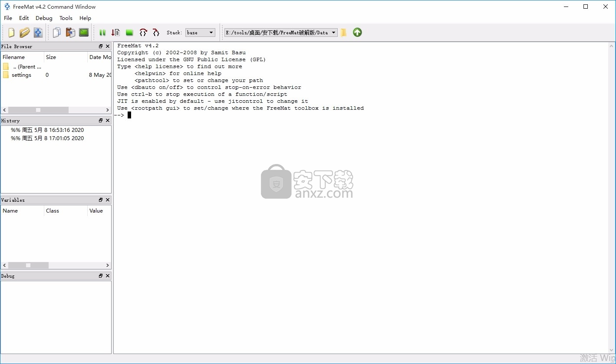Screen dimensions: 616x364
Task: Select history entry 16:53:16 2020
Action: 47,130
